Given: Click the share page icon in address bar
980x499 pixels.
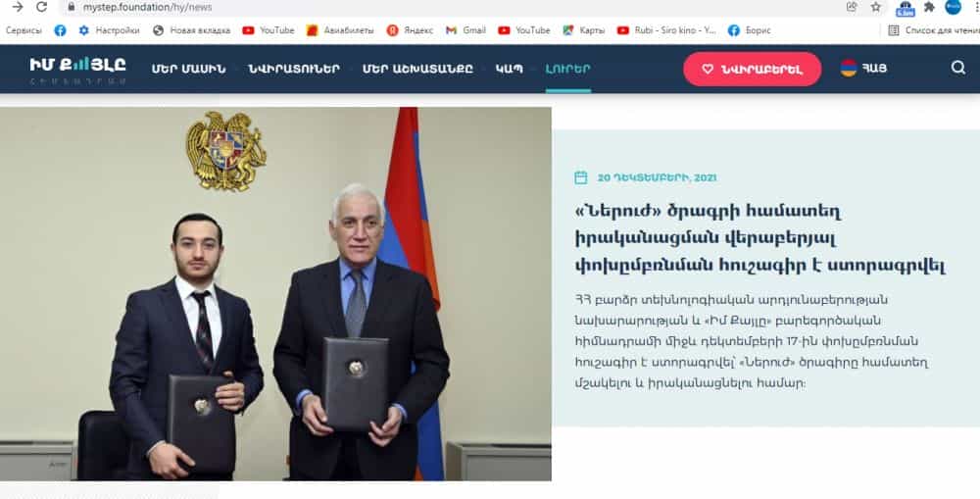Looking at the screenshot, I should coord(852,7).
